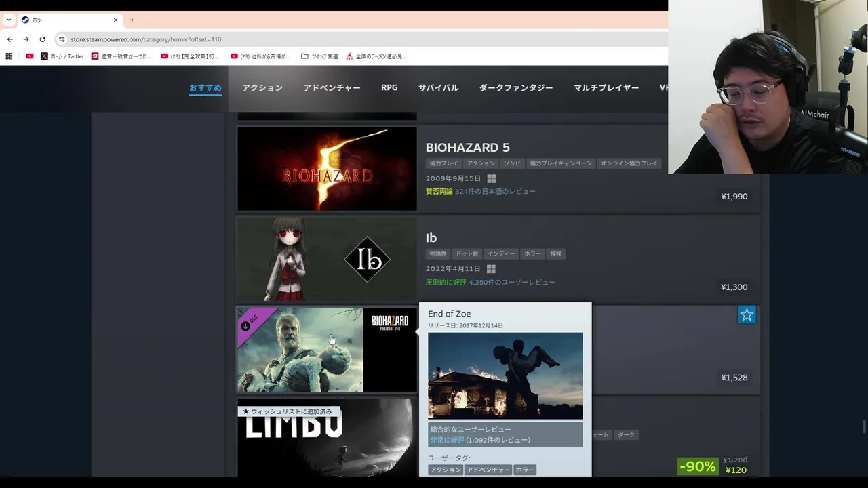This screenshot has height=488, width=868.
Task: Click the 協力プレイ tag on BIOHAZARD 5
Action: pyautogui.click(x=443, y=163)
